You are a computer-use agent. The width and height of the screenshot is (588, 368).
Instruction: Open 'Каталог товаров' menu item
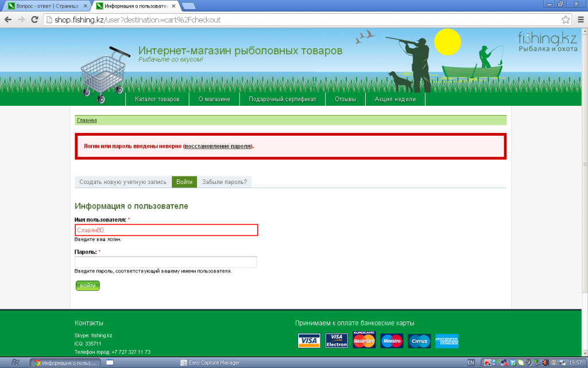(x=157, y=99)
